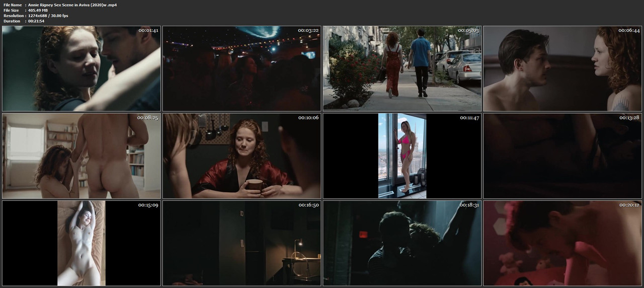This screenshot has width=644, height=288.
Task: Click the 00:16:50 timestamp label
Action: [308, 205]
